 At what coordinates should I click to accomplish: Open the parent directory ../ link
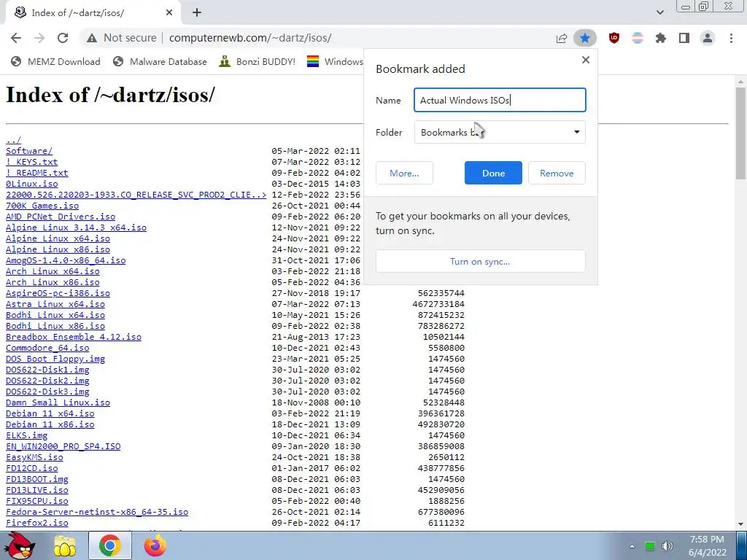pyautogui.click(x=13, y=140)
